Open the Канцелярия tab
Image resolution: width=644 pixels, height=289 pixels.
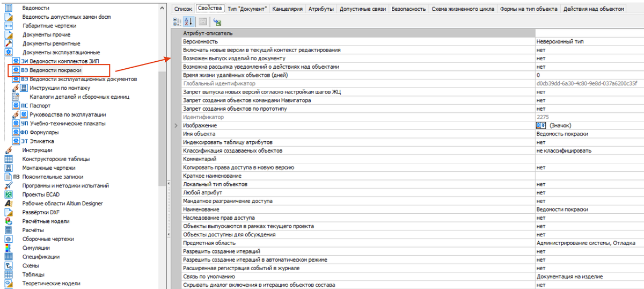[288, 9]
